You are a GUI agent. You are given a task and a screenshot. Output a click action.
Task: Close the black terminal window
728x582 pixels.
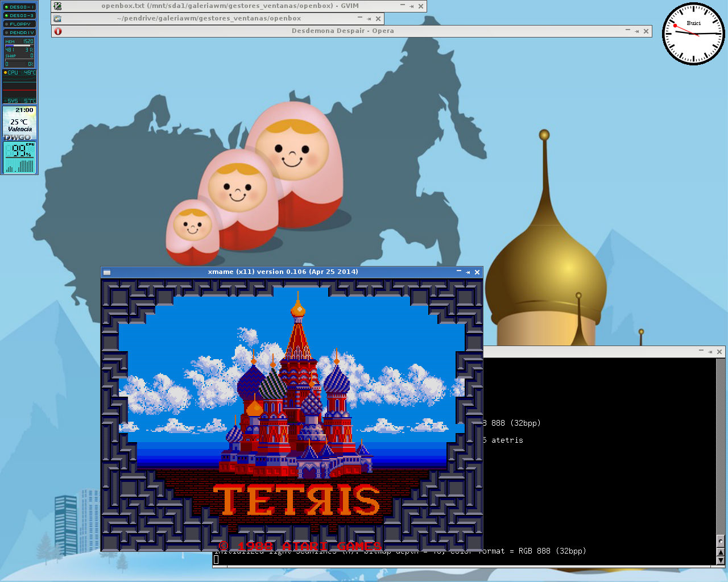[719, 352]
